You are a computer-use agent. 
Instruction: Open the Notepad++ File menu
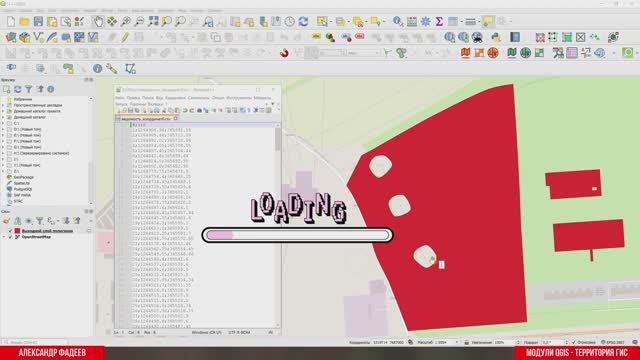click(120, 98)
